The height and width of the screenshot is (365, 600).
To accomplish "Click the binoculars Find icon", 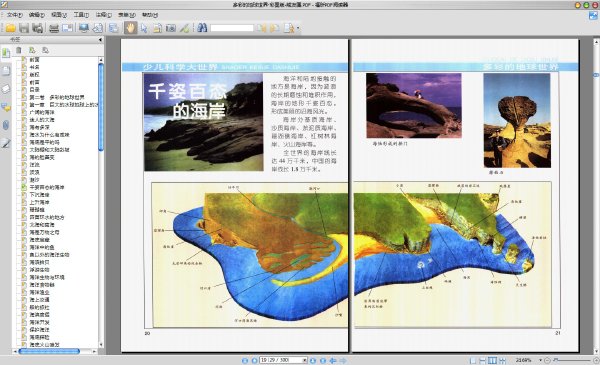I will (202, 28).
